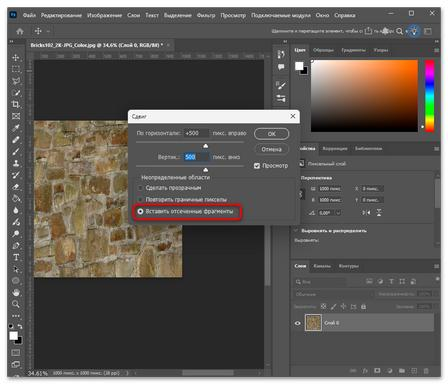448x384 pixels.
Task: Select Сделать прозрачным radio option
Action: click(x=140, y=188)
